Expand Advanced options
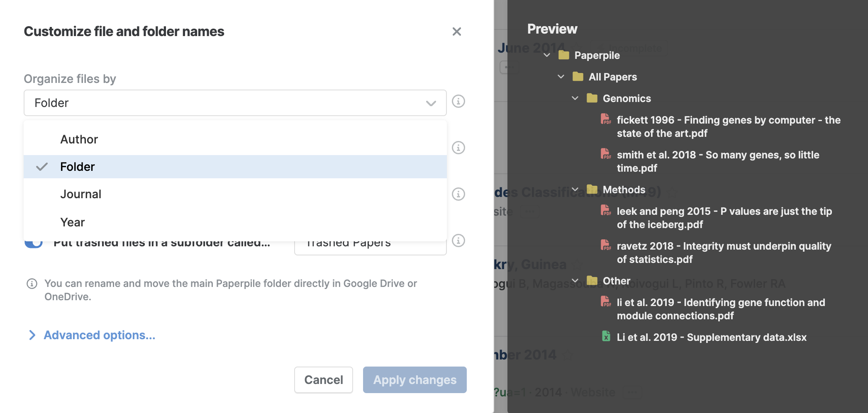 (92, 335)
